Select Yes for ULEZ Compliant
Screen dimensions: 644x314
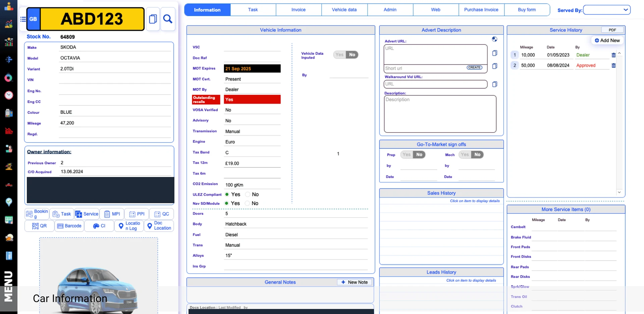[x=227, y=194]
